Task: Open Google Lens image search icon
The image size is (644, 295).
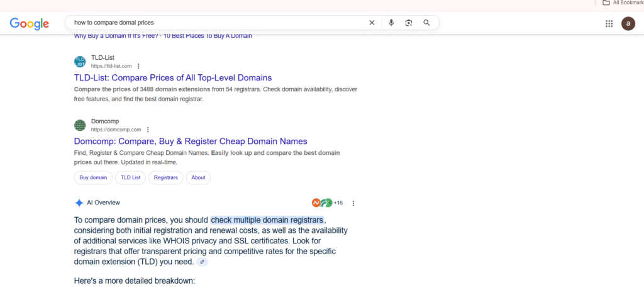Action: 409,23
